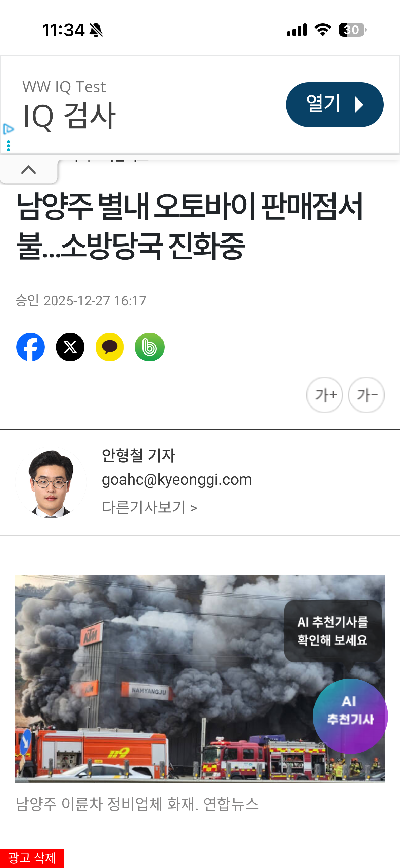Tap the battery indicator in status bar
This screenshot has width=400, height=868.
(353, 30)
